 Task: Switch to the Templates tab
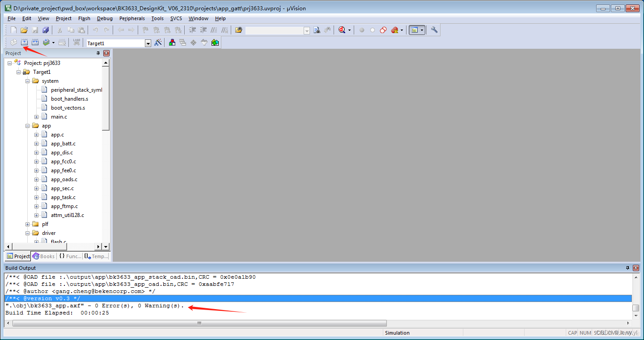click(96, 256)
